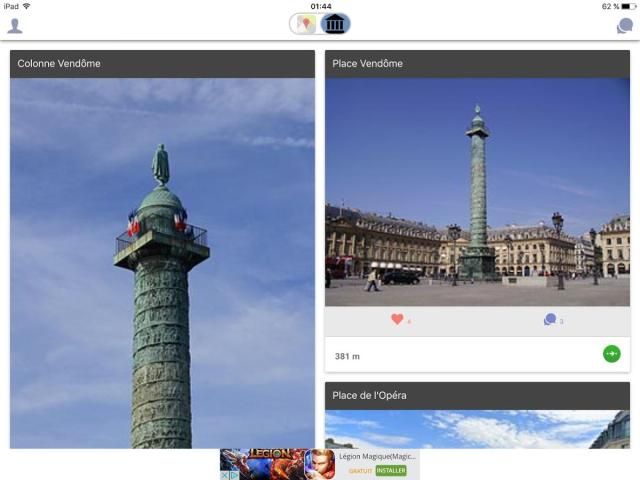Open comments for Place Vendôme
The image size is (640, 480).
click(x=549, y=320)
